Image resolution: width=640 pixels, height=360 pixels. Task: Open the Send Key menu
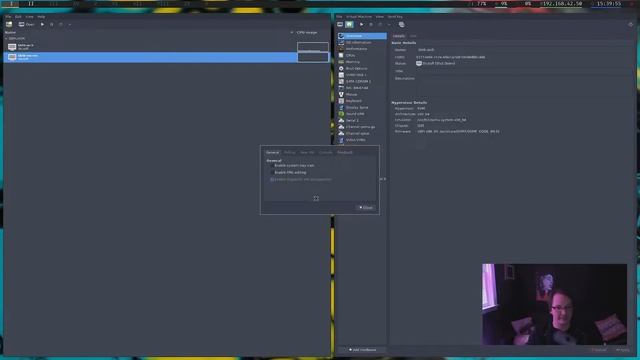[x=395, y=17]
